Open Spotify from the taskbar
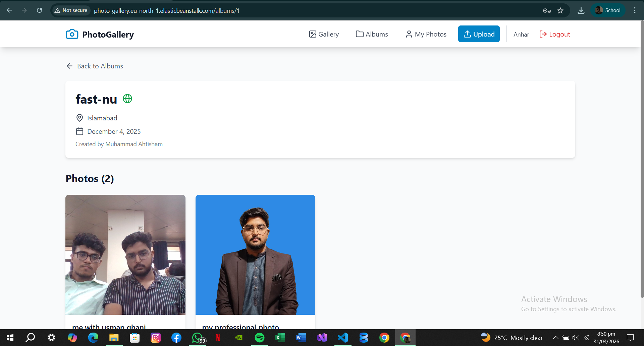 click(259, 338)
